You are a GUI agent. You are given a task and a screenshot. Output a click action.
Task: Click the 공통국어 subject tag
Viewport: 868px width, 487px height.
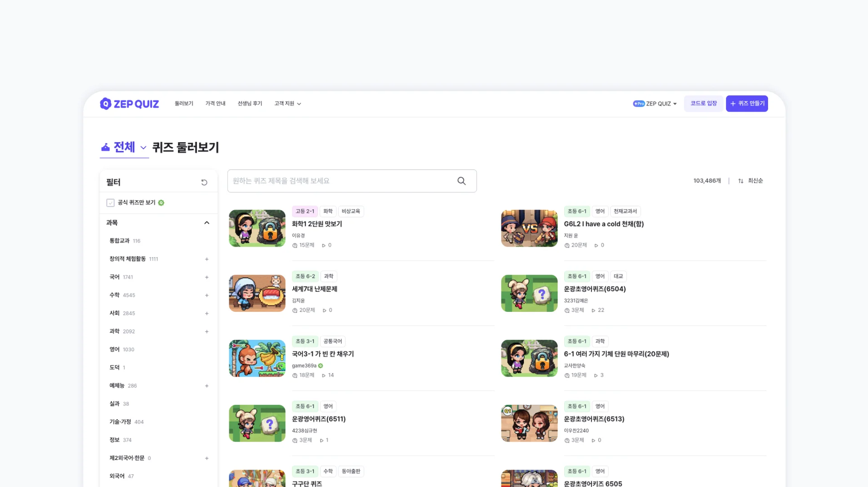click(333, 342)
